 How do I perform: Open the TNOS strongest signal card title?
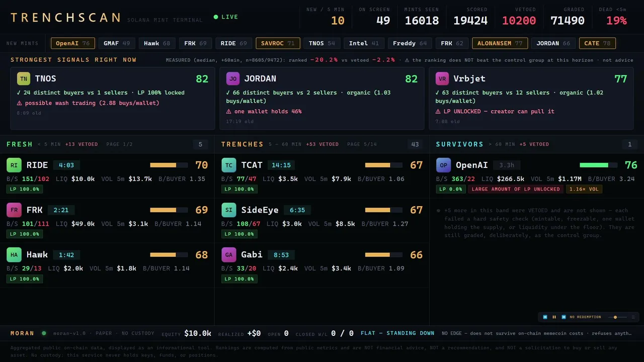click(x=45, y=79)
